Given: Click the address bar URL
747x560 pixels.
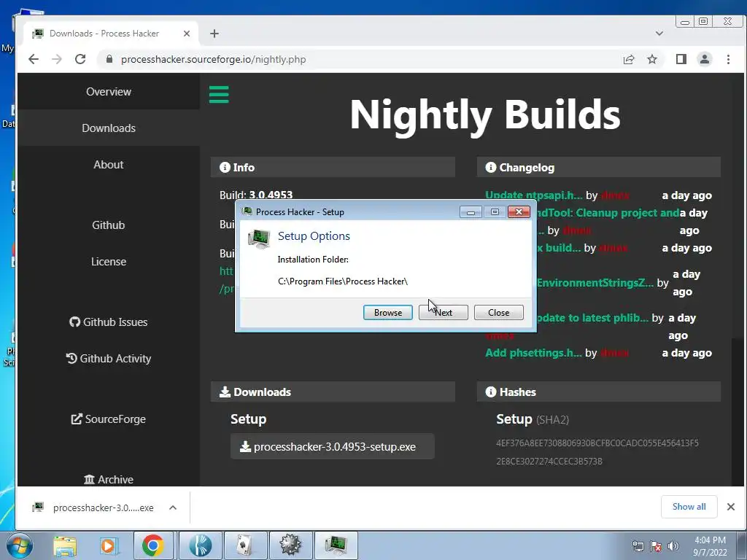Looking at the screenshot, I should (214, 60).
